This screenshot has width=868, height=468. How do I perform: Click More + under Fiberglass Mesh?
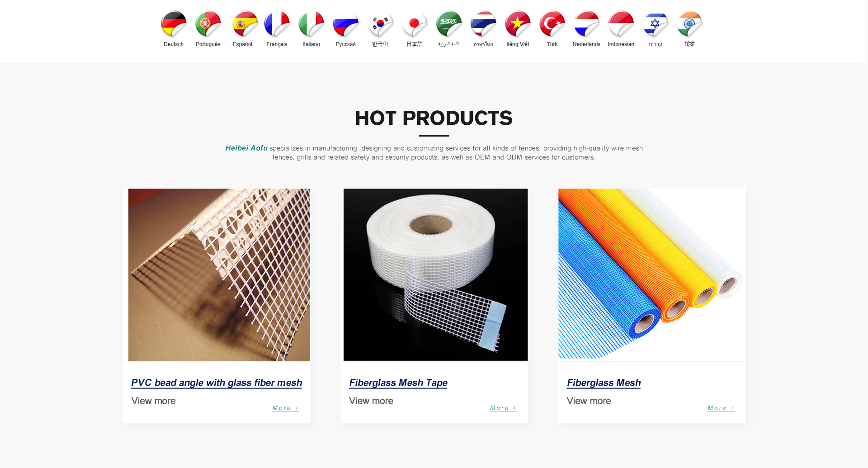(x=721, y=408)
